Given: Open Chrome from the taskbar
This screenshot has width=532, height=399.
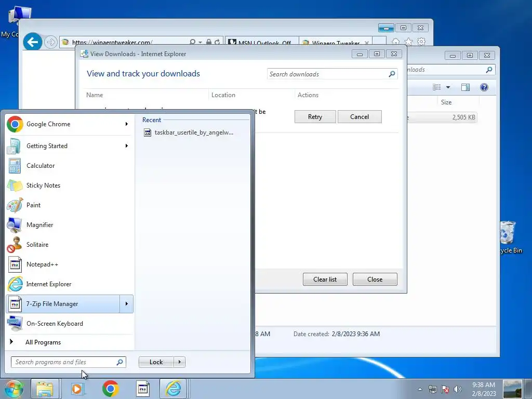Looking at the screenshot, I should tap(110, 389).
